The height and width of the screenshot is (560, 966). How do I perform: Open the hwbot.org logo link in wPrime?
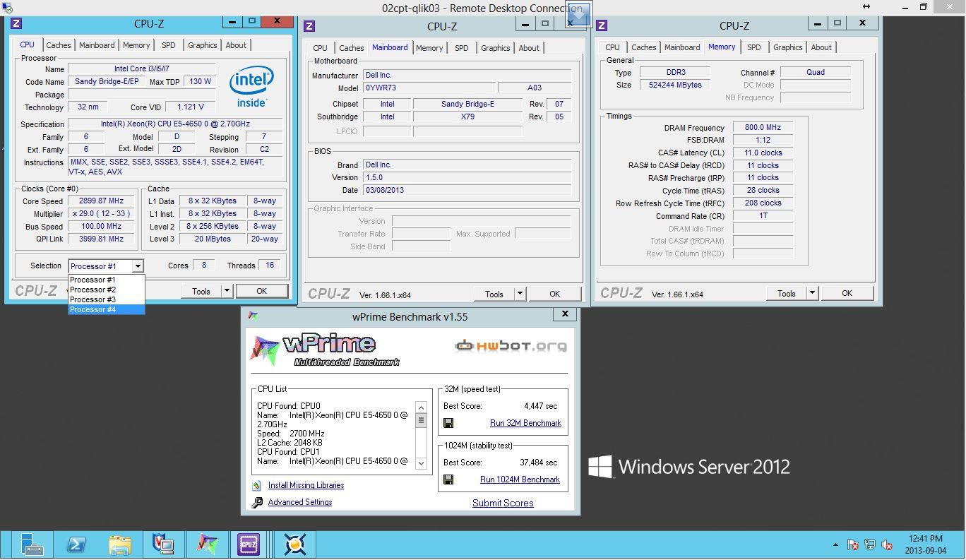coord(511,345)
